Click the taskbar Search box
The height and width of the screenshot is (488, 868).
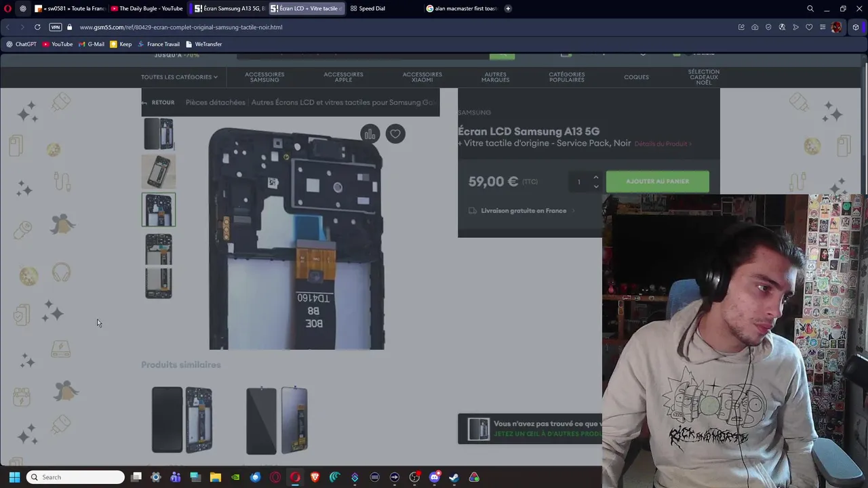click(75, 477)
